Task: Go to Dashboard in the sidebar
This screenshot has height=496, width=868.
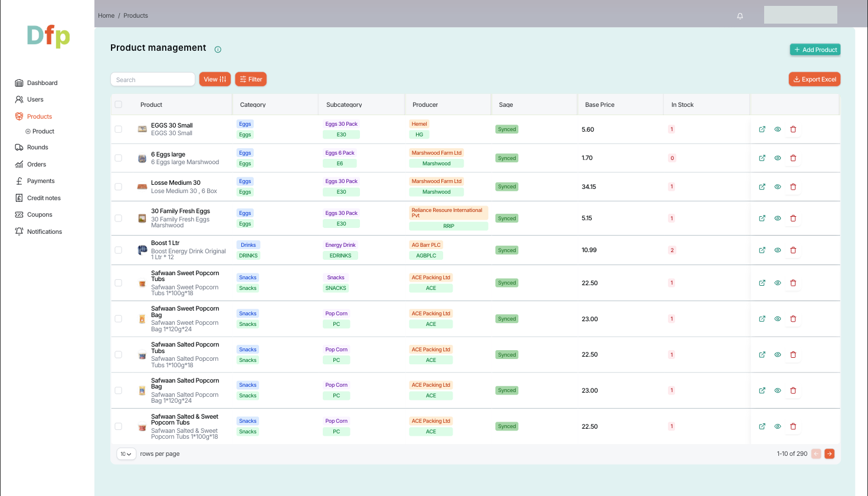Action: click(42, 83)
